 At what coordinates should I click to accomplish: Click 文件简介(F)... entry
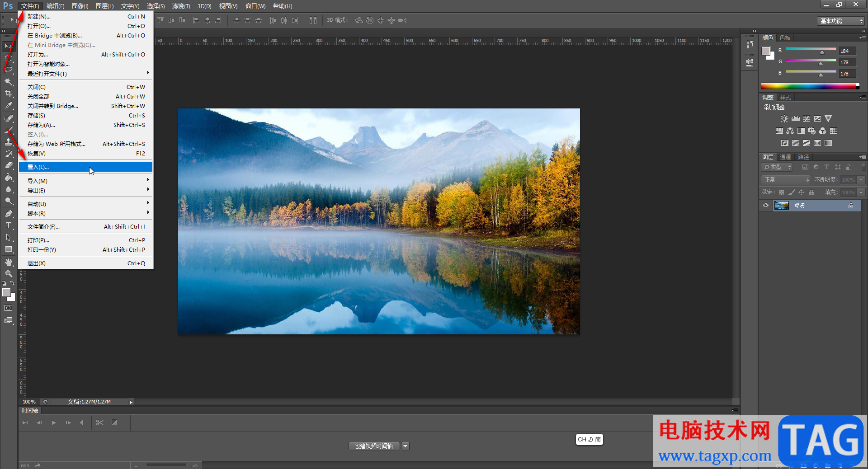click(x=86, y=227)
